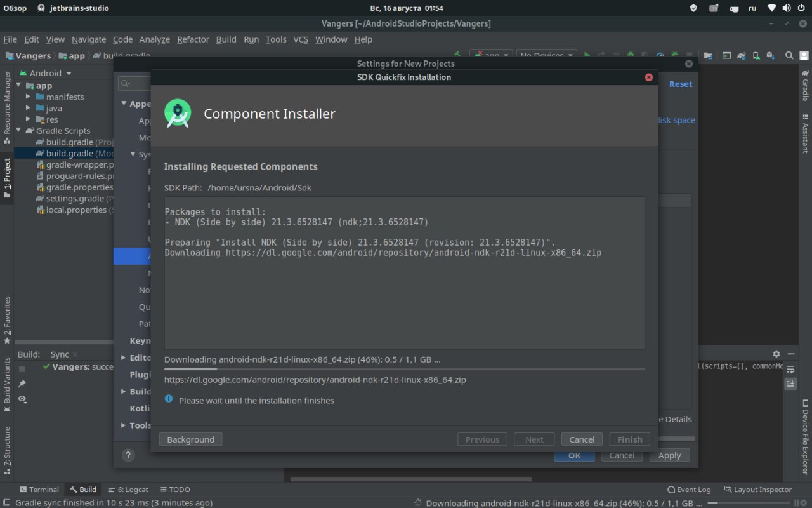Open the Navigate menu
Image resolution: width=812 pixels, height=508 pixels.
89,39
